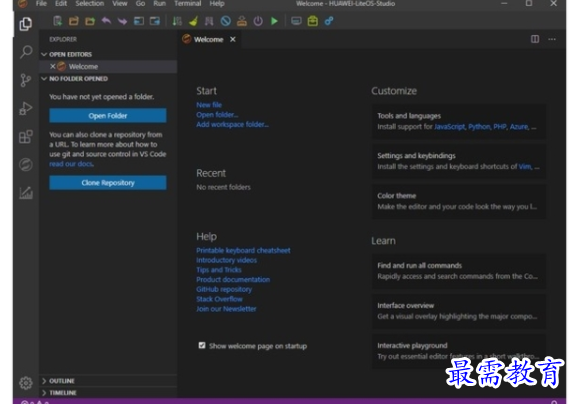Close Welcome in Open Editors list
570x404 pixels.
53,66
